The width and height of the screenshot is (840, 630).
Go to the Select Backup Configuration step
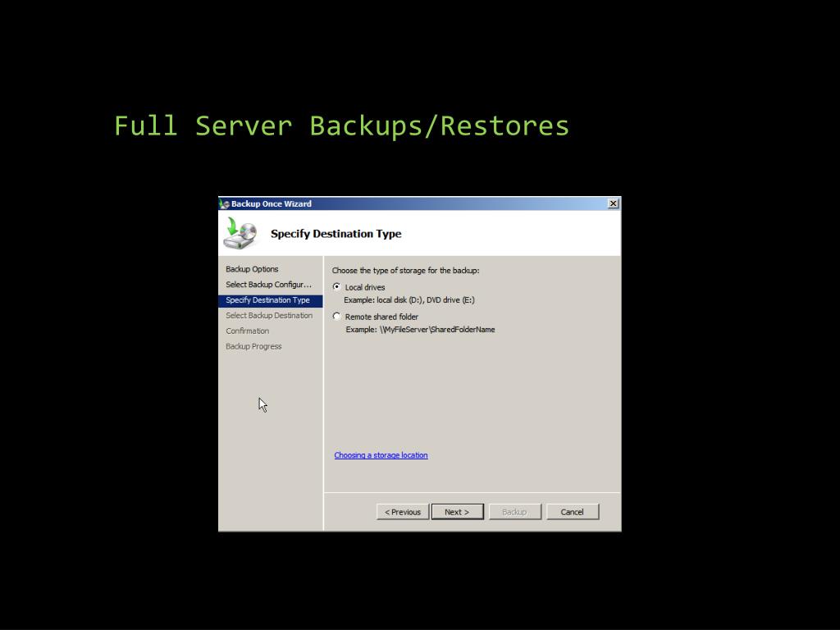click(x=268, y=285)
